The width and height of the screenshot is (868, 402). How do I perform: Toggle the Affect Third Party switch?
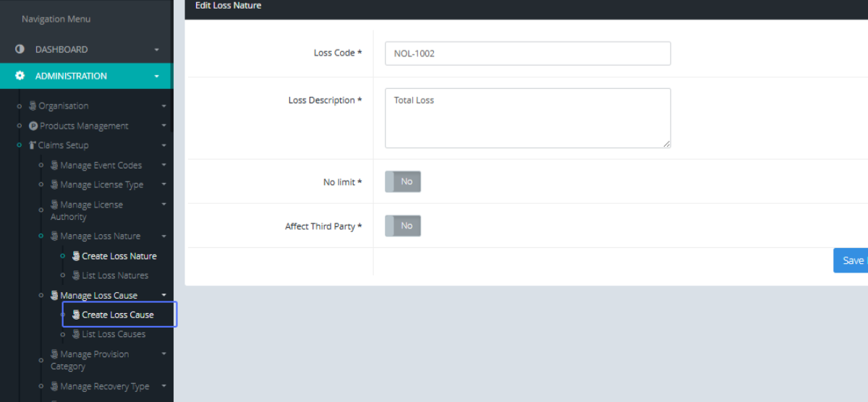[x=403, y=226]
